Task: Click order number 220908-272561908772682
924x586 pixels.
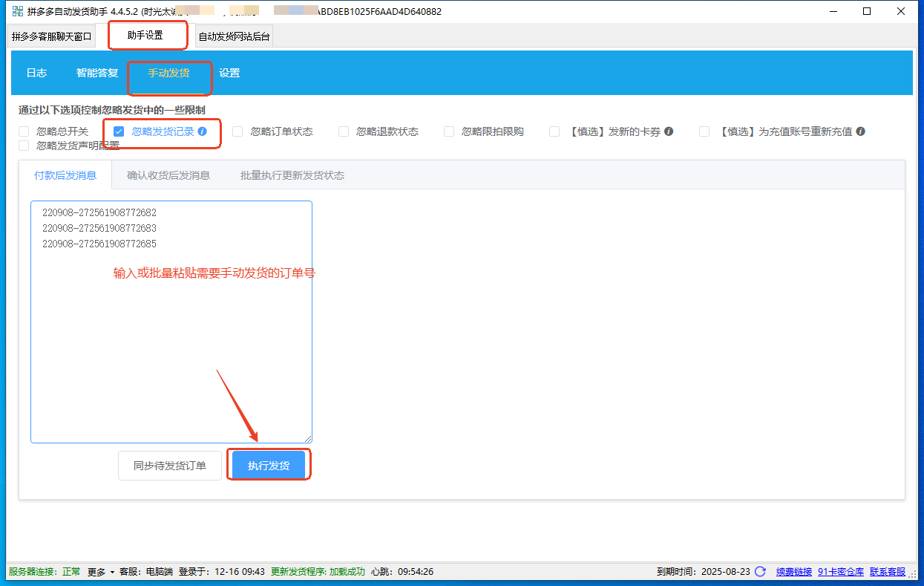Action: click(x=99, y=212)
